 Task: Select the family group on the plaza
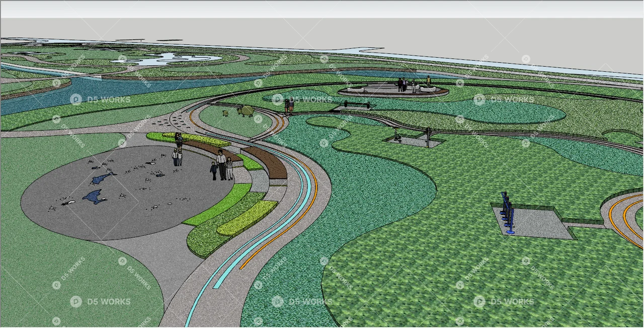[x=220, y=165]
